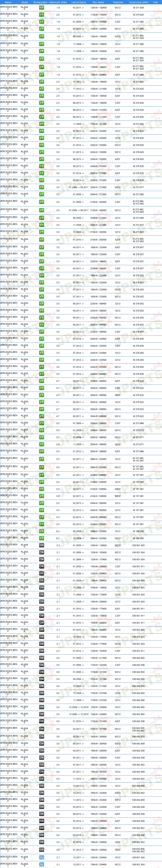Select the code cell OM 642.858, OM 642.852
The height and width of the screenshot is (868, 162).
point(138,850)
